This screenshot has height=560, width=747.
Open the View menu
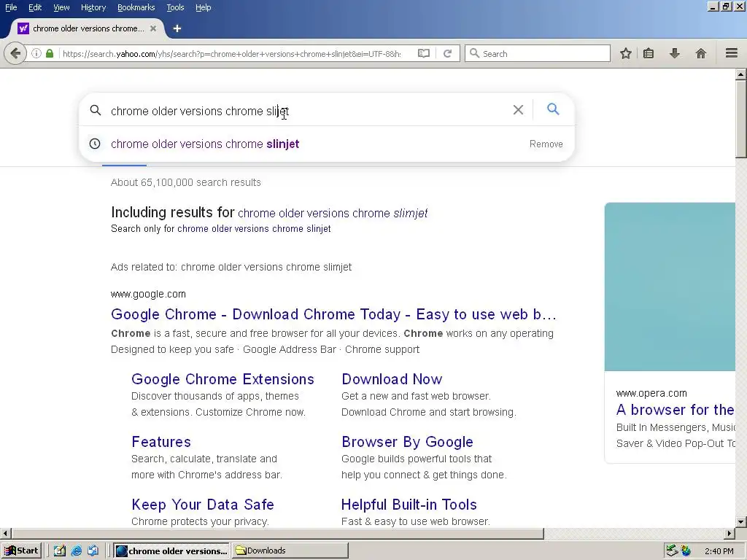pyautogui.click(x=61, y=7)
